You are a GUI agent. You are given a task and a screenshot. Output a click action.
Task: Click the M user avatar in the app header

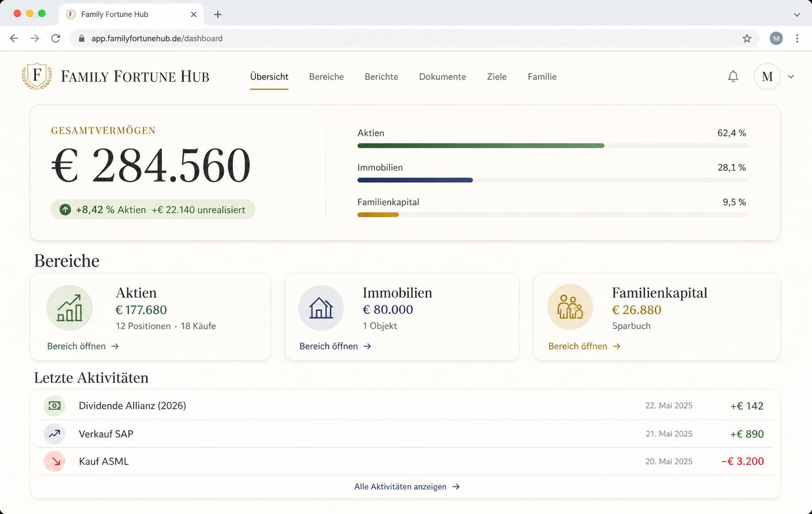coord(767,77)
